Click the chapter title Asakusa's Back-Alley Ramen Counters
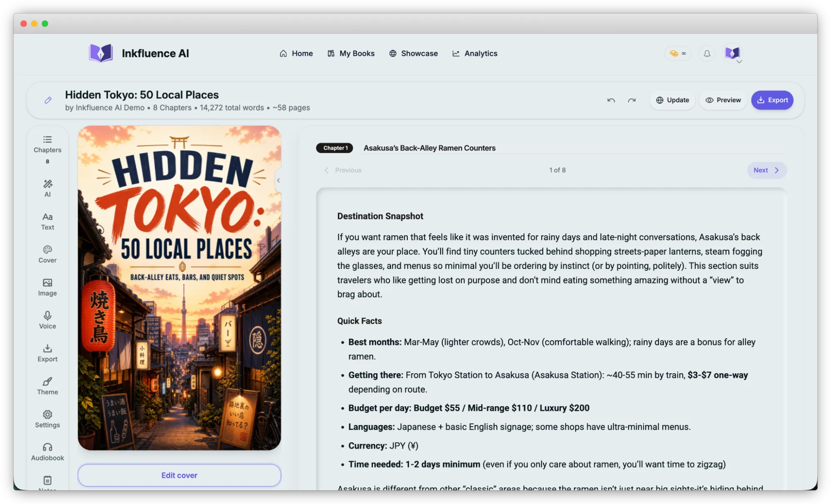 [x=429, y=148]
